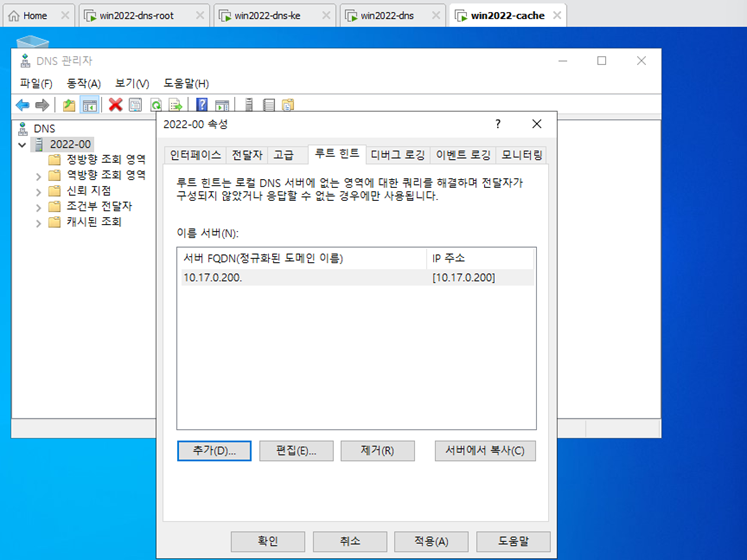Switch to the 전달자 tab
This screenshot has width=747, height=560.
(247, 155)
